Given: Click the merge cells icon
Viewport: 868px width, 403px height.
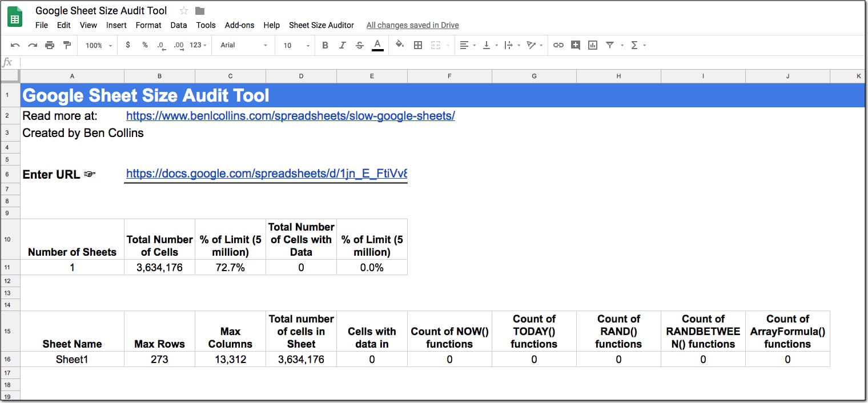Looking at the screenshot, I should [436, 45].
